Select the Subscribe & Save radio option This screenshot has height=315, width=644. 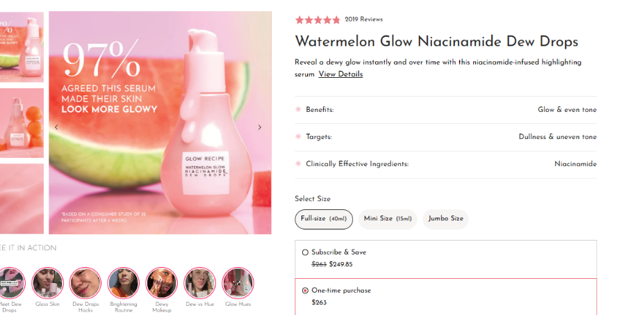(x=305, y=252)
